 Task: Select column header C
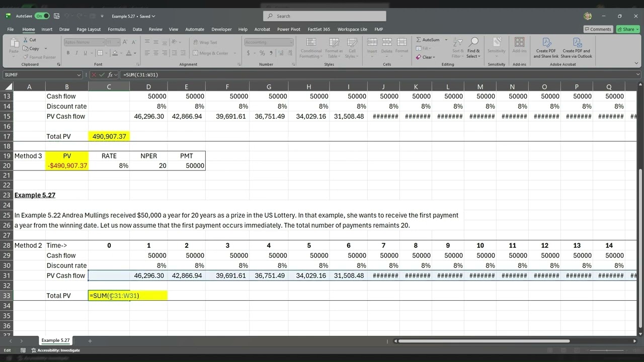click(x=109, y=87)
